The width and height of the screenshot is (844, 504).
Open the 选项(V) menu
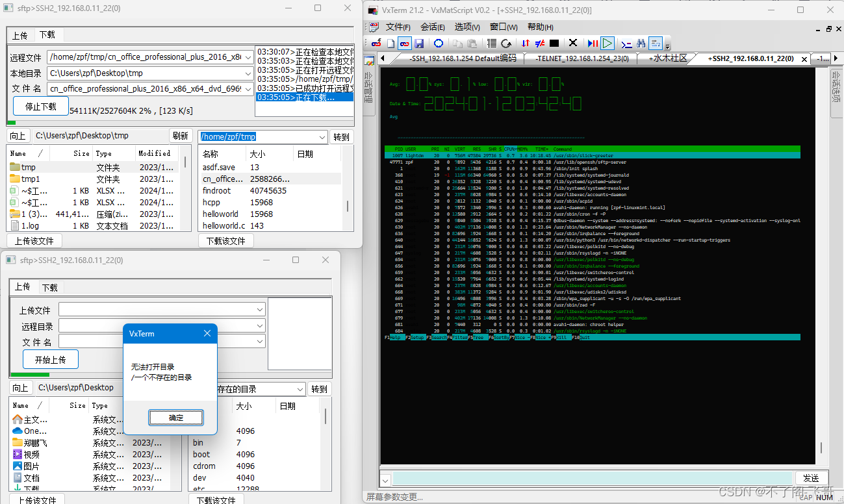click(467, 27)
